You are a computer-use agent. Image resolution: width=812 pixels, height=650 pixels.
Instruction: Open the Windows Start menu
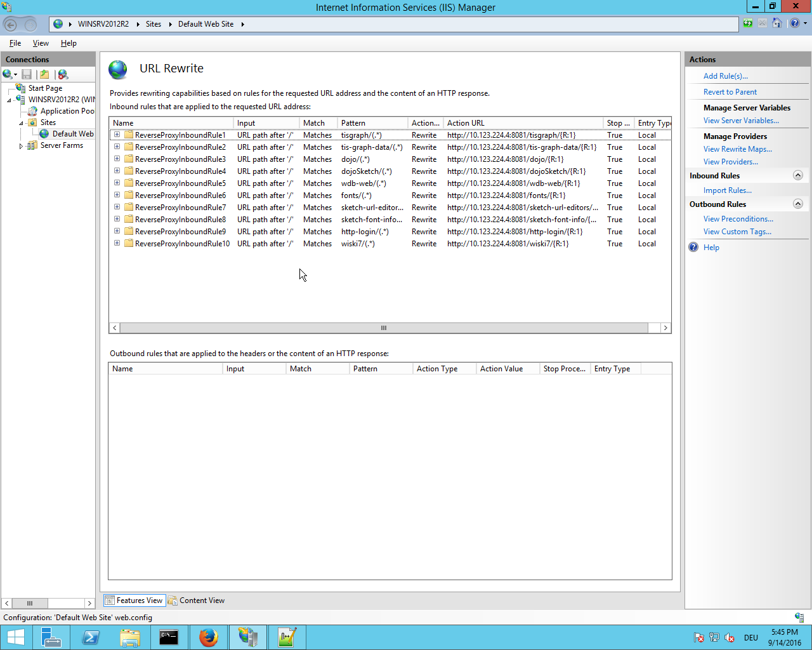pos(15,637)
